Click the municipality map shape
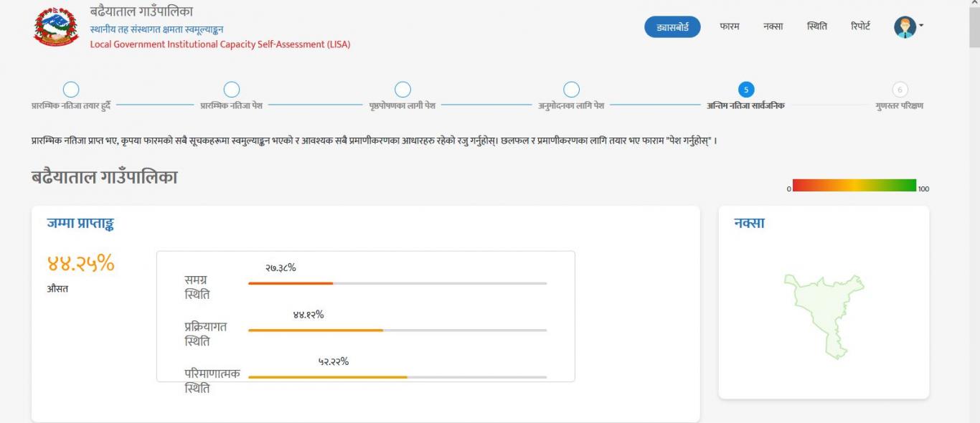Viewport: 980px width, 423px height. coord(824,315)
